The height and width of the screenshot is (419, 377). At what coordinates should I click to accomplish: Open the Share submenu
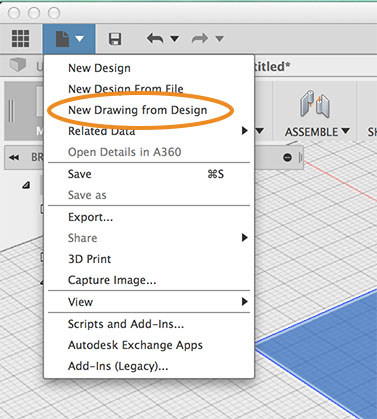click(x=149, y=238)
